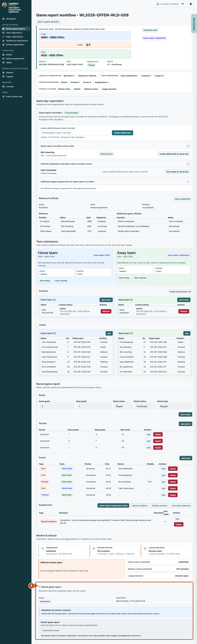Click Add event button
This screenshot has height=644, width=197.
186,458
